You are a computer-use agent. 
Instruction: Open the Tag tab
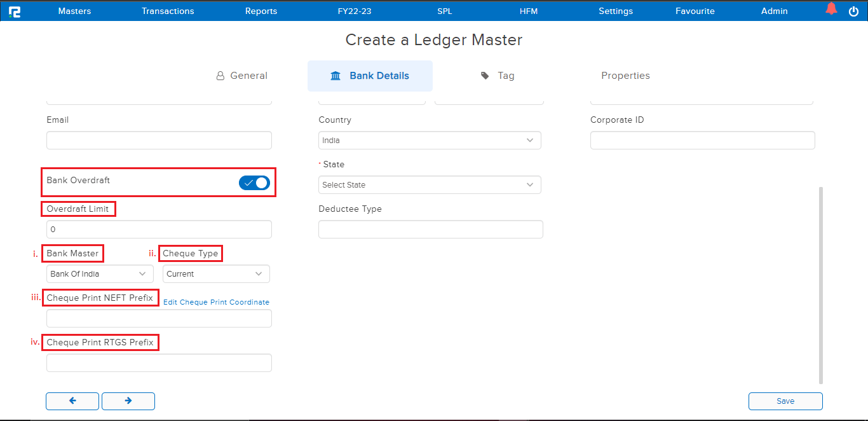[x=498, y=76]
